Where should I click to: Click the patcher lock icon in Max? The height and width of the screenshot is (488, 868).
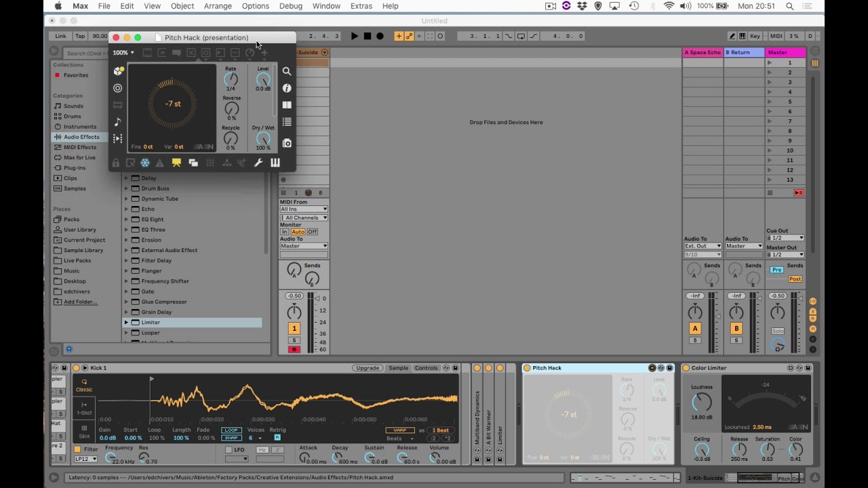click(116, 163)
